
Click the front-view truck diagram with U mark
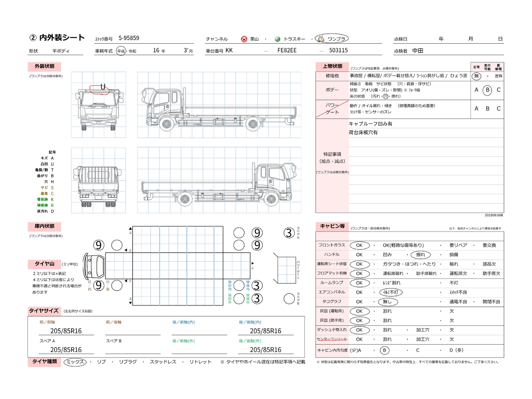(99, 105)
